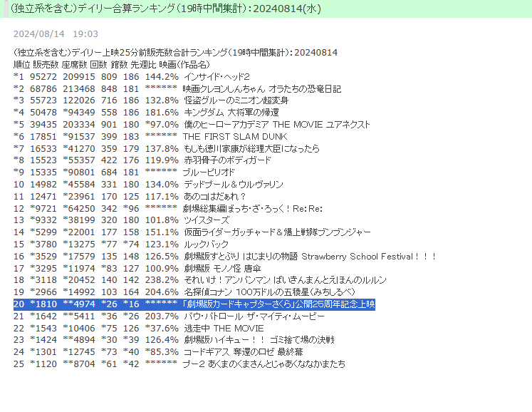The width and height of the screenshot is (532, 412).
Task: Click the row for 劇場版 モノノ怪 唐傘
Action: pyautogui.click(x=137, y=269)
